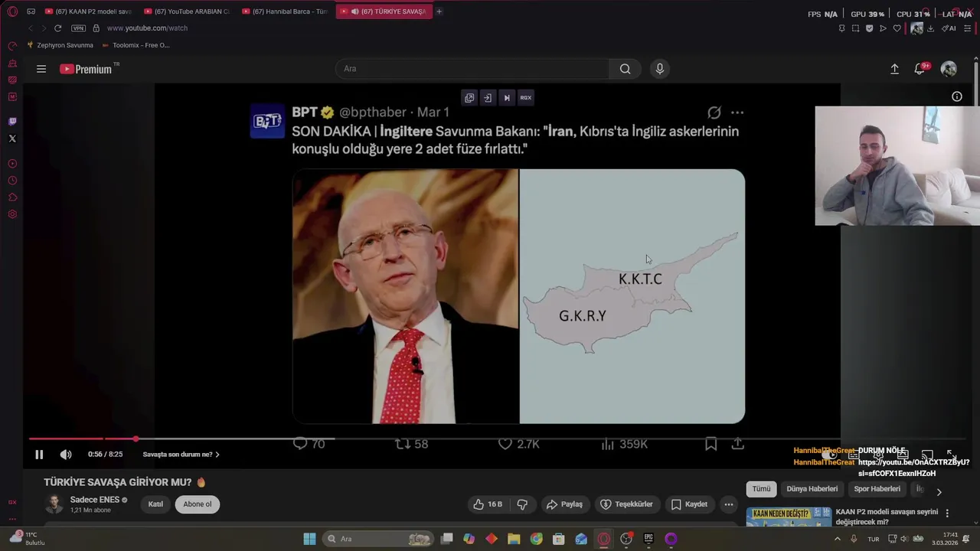Save the video with Kaydet

click(689, 504)
